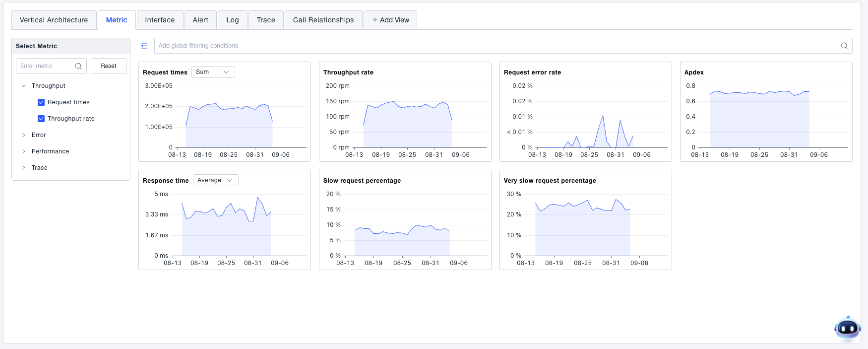Focus the Enter metric search field
This screenshot has width=868, height=349.
tap(46, 66)
